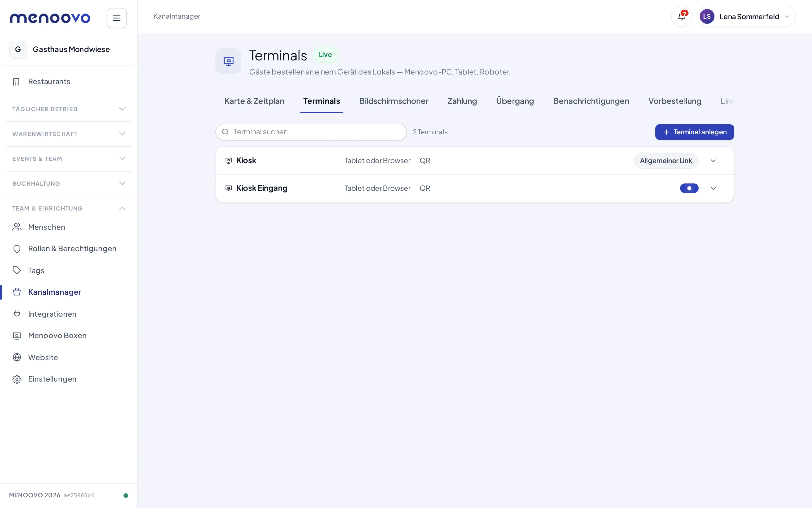Expand the Buchhaltung section
Image resolution: width=812 pixels, height=508 pixels.
click(x=69, y=183)
